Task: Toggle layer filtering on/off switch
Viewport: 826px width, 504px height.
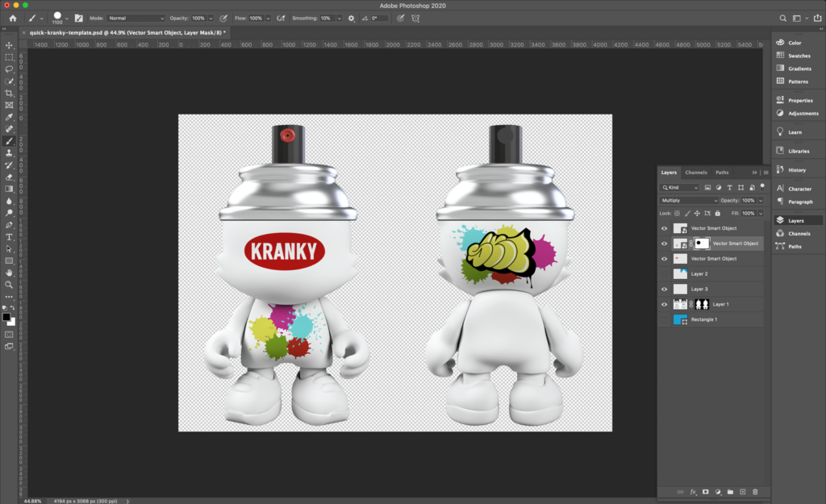Action: pos(762,186)
